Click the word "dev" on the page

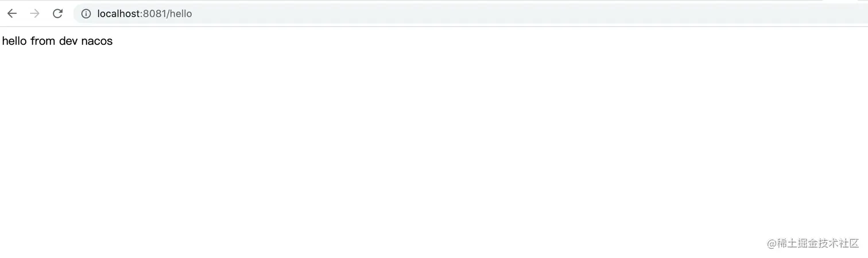click(68, 41)
